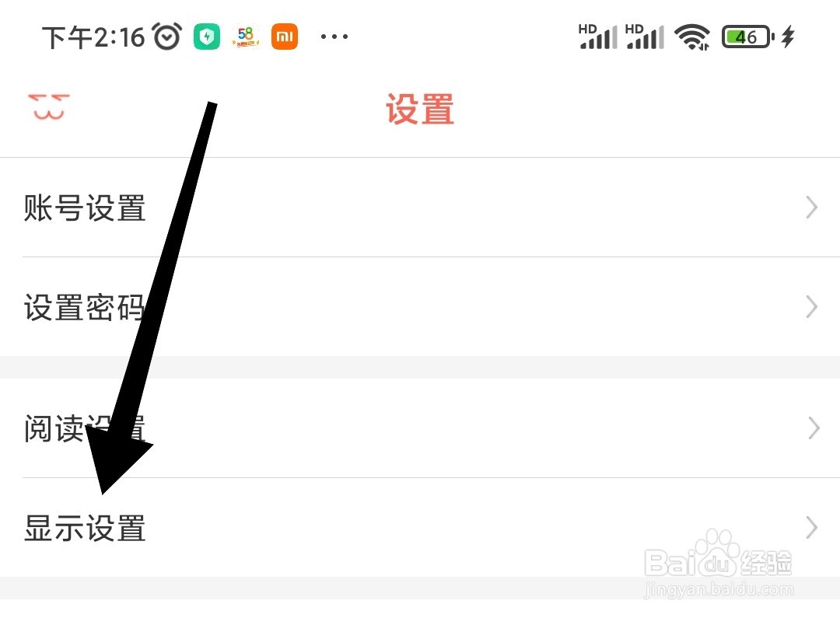Tap the Wi-Fi status icon
Screen dimensions: 840x618
coord(692,37)
